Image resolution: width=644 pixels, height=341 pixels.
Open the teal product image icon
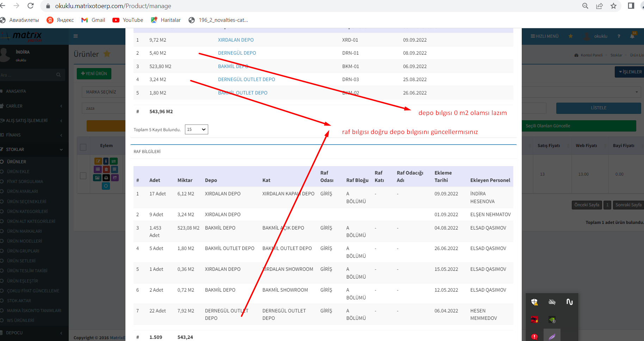tap(98, 178)
